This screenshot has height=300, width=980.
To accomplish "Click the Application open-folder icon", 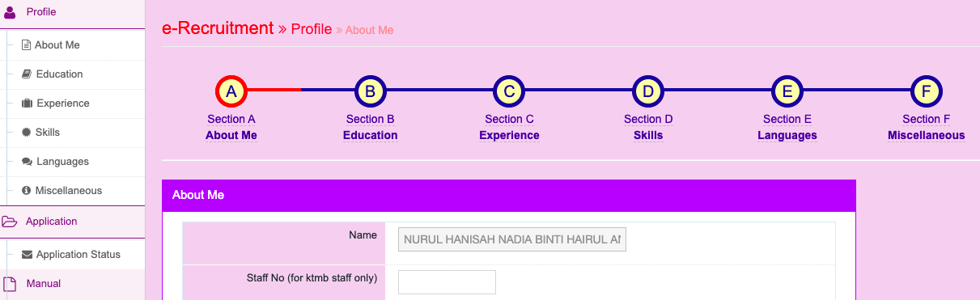I will pos(10,222).
